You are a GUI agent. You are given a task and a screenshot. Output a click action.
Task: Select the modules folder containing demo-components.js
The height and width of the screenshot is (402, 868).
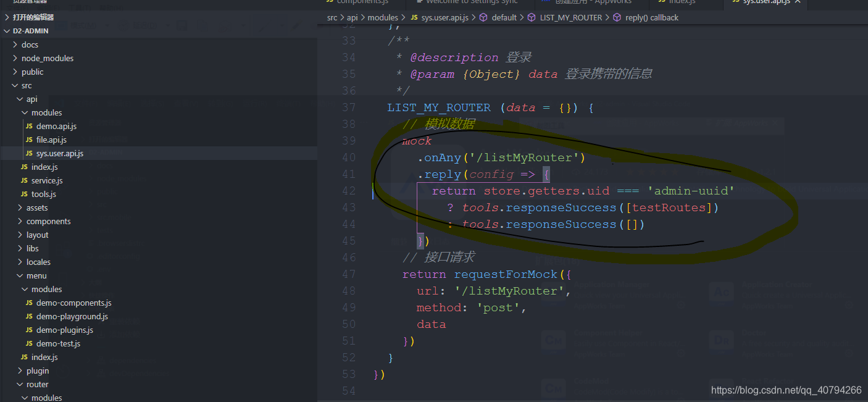[46, 289]
